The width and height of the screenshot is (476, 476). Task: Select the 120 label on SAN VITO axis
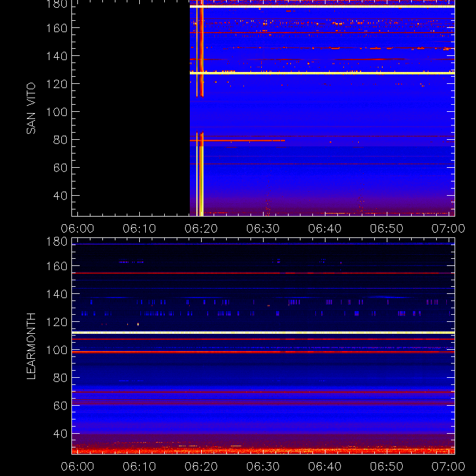pos(57,84)
